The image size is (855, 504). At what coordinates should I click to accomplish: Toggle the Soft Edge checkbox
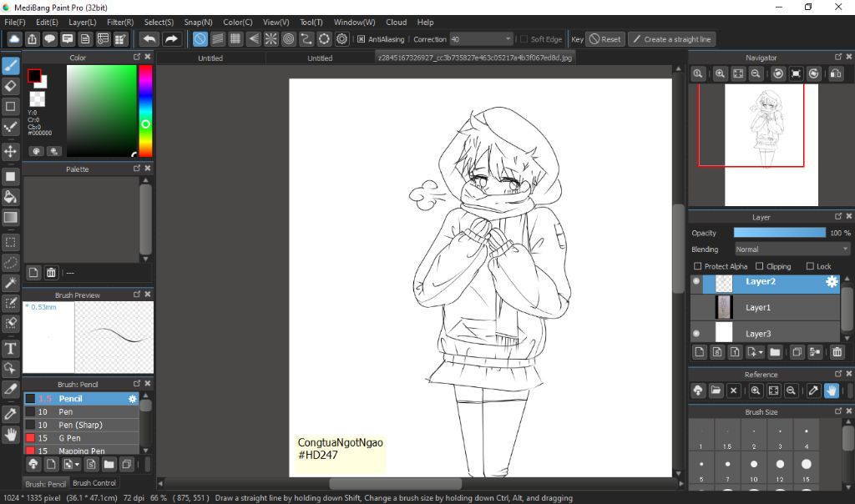(524, 39)
